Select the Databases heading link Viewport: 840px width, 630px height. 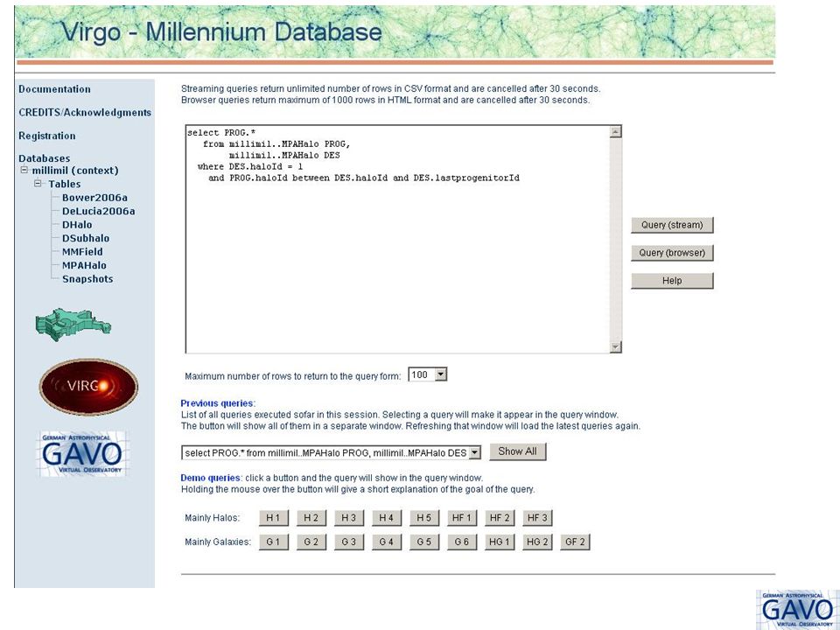tap(44, 158)
